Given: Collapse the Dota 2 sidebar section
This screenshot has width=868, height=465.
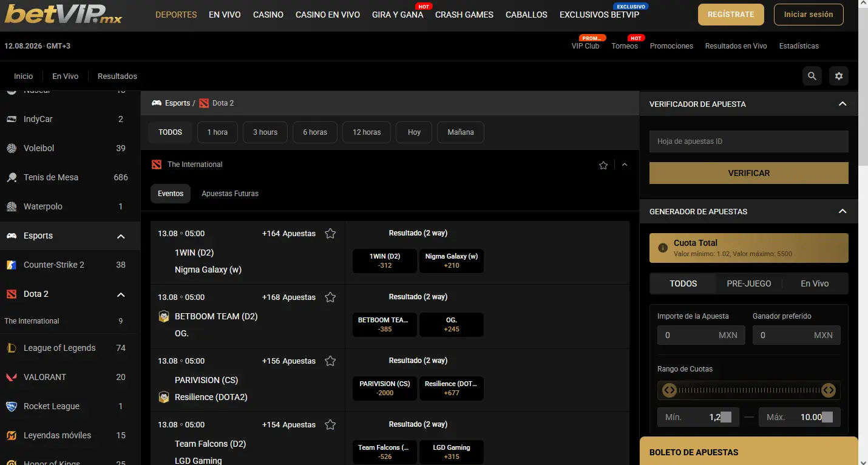Looking at the screenshot, I should tap(121, 294).
